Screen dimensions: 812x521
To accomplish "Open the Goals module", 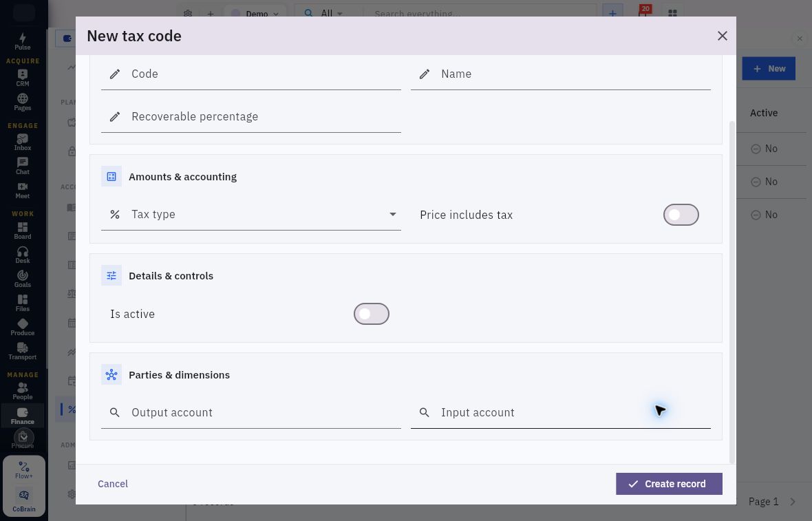I will (x=22, y=279).
